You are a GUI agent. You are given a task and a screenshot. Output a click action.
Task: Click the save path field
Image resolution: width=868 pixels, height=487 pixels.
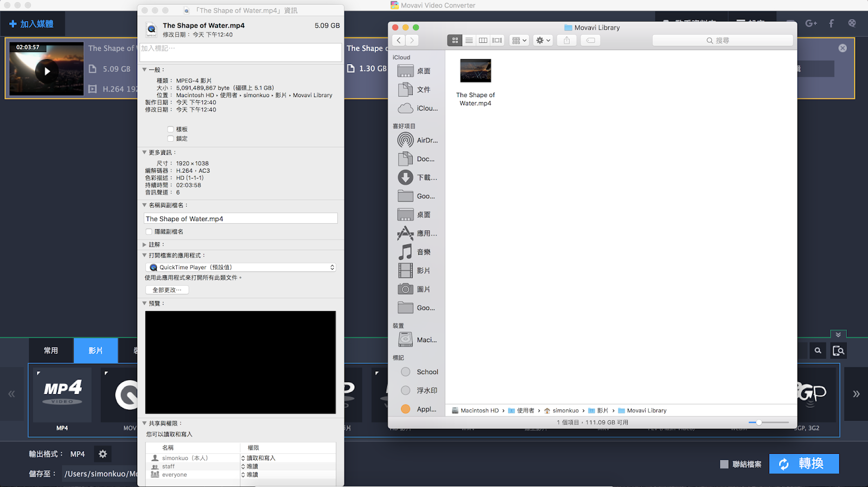click(100, 473)
